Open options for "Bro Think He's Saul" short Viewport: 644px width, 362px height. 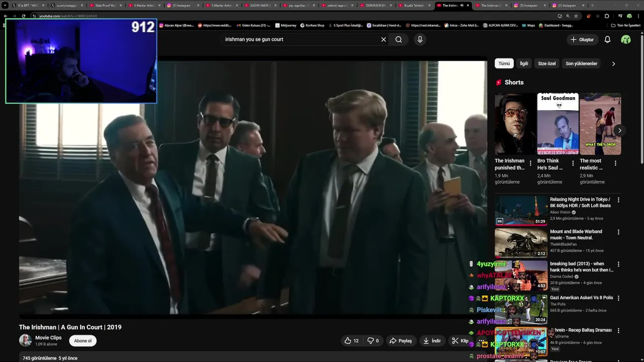tap(573, 163)
